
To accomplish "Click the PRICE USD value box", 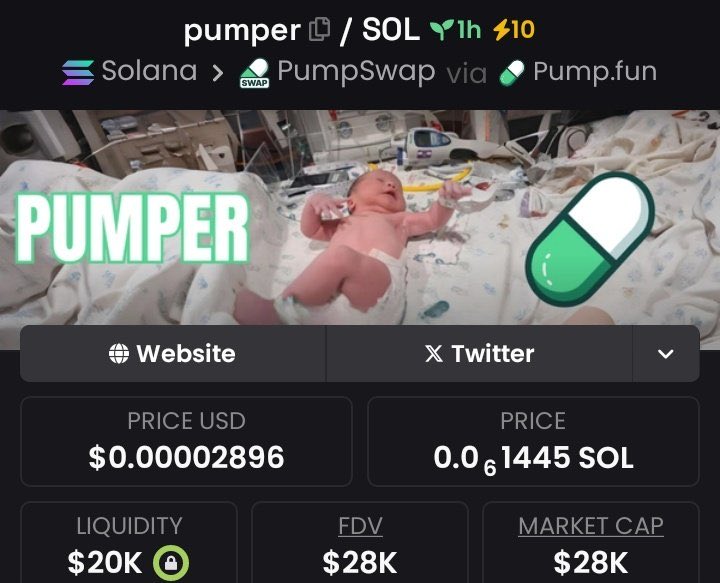I will coord(186,442).
